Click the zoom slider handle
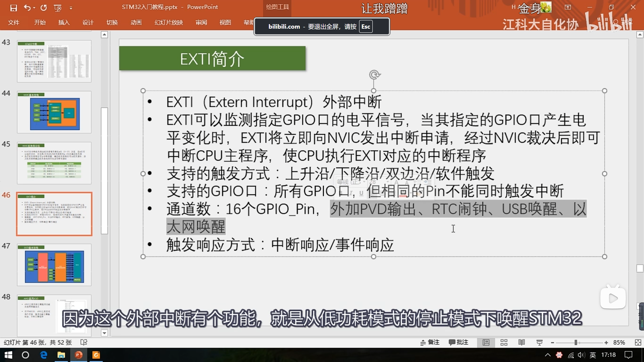The height and width of the screenshot is (362, 644). click(576, 342)
